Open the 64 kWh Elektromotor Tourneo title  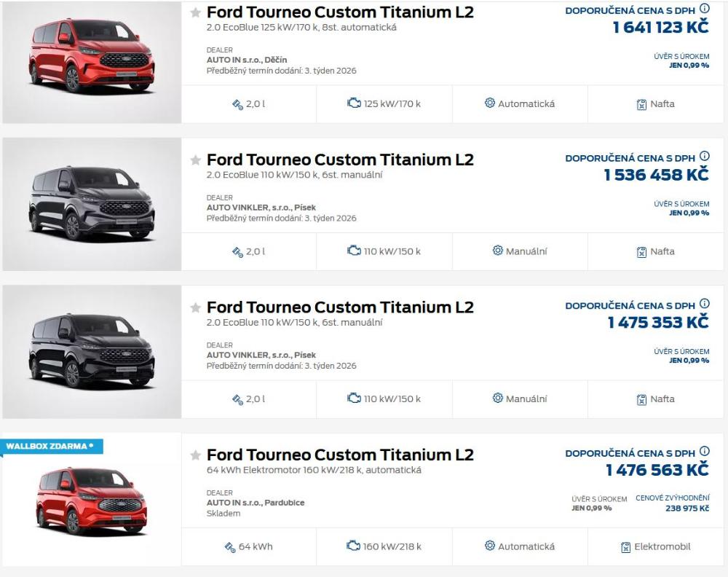point(340,455)
